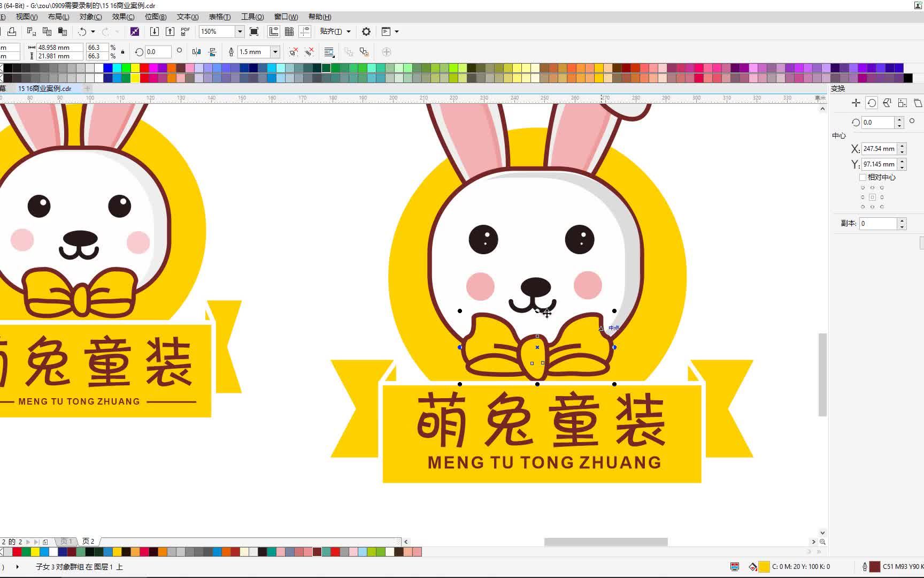This screenshot has width=924, height=578.
Task: Click the yellow fill color indicator in status bar
Action: (764, 567)
